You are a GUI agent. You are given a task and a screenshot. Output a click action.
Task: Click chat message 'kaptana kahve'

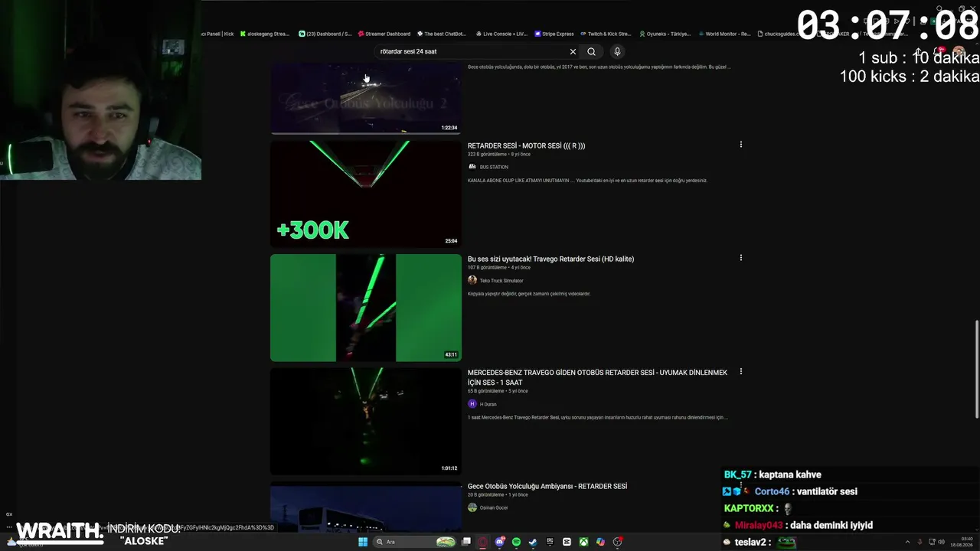[x=792, y=474]
